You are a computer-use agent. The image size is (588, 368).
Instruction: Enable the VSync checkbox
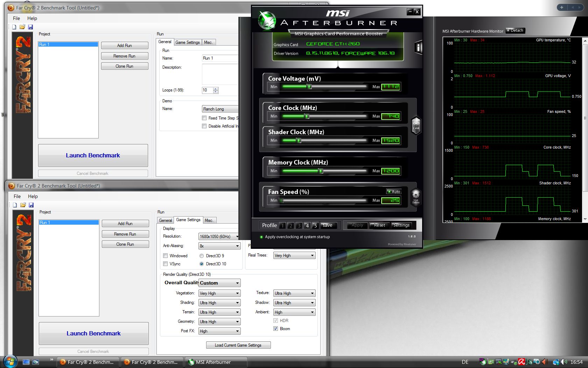point(166,264)
